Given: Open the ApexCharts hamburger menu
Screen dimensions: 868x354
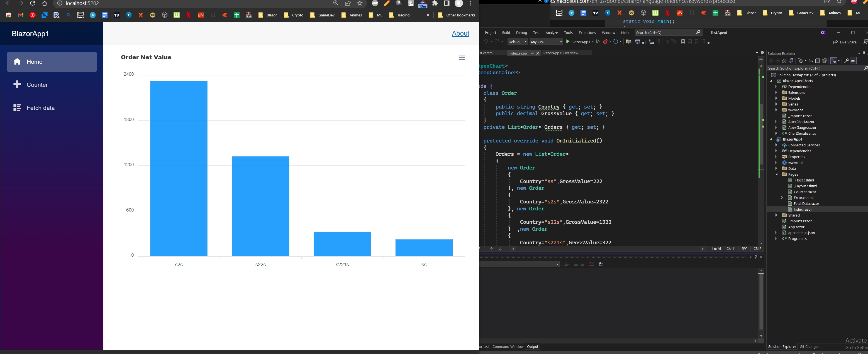Looking at the screenshot, I should tap(462, 58).
